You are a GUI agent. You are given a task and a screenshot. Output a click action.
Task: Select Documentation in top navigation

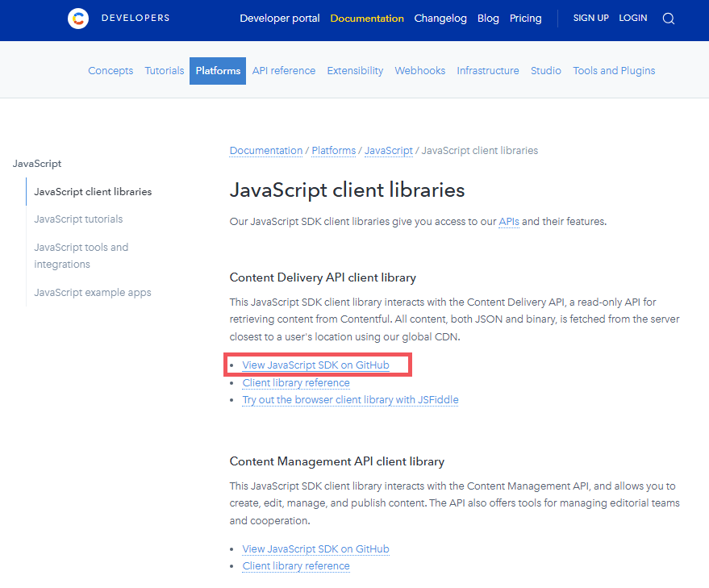pyautogui.click(x=367, y=19)
